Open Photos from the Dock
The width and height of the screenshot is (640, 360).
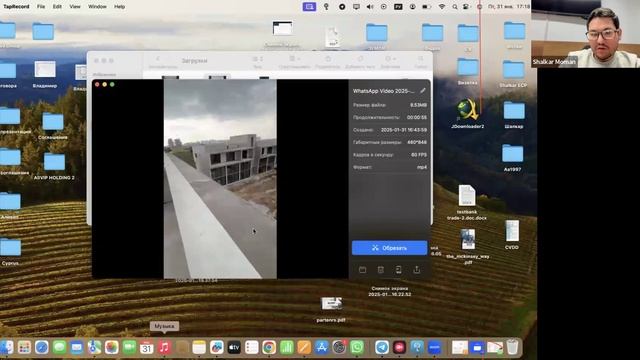coord(111,347)
